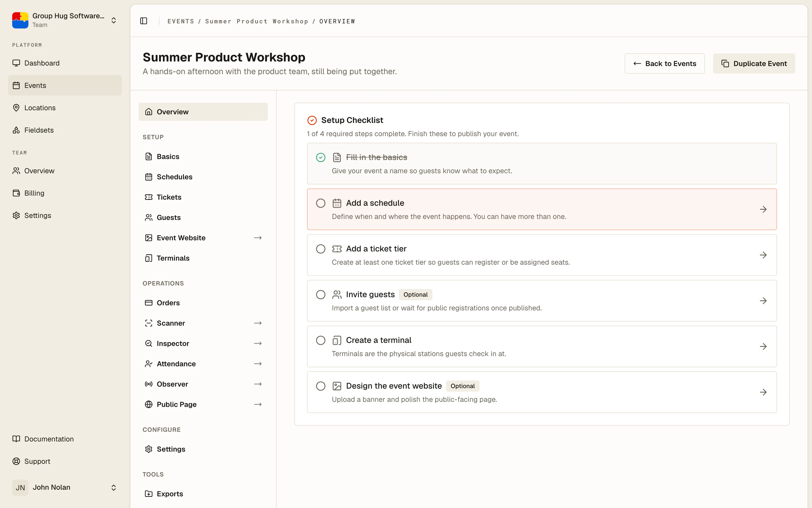Open the Schedules calendar icon
812x508 pixels.
point(149,177)
